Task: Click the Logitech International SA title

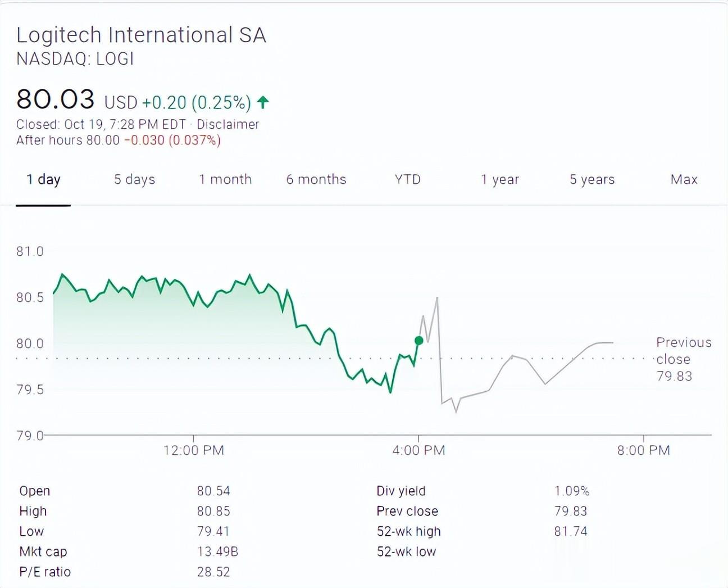Action: (x=141, y=35)
